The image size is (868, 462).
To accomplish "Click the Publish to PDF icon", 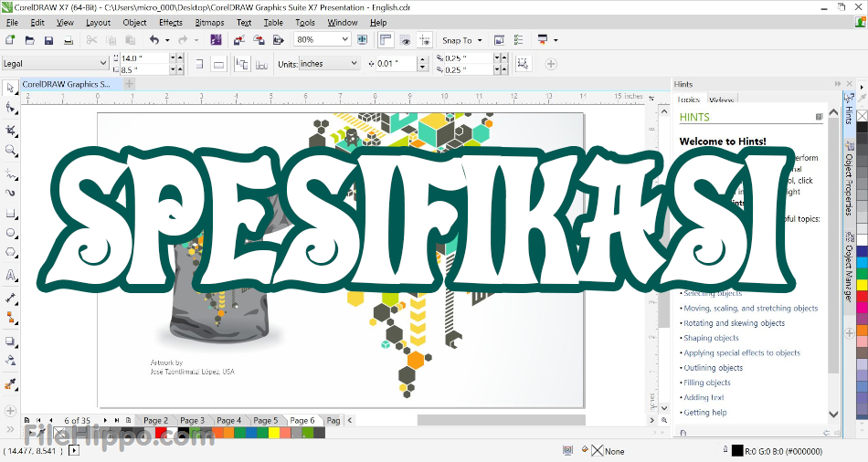I will [x=279, y=40].
